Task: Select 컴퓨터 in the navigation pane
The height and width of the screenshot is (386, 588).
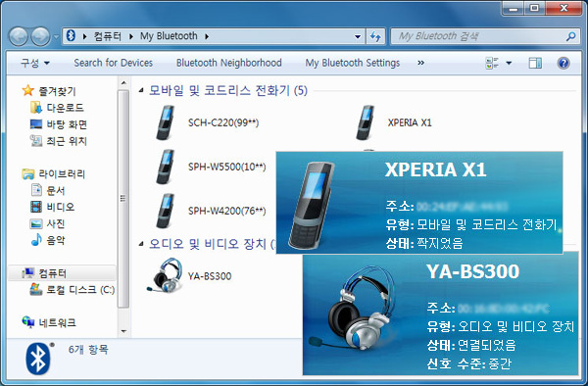Action: [x=62, y=273]
